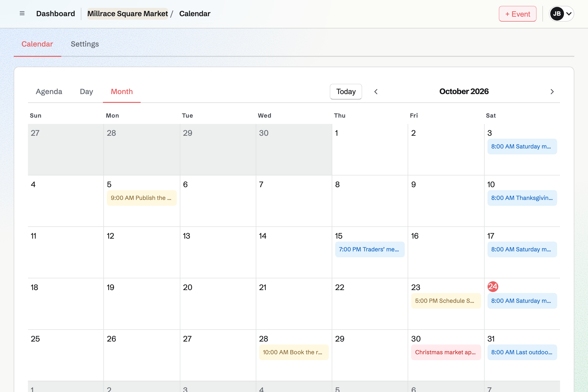Open Millrace Square Market breadcrumb
Image resolution: width=588 pixels, height=392 pixels.
(x=127, y=14)
